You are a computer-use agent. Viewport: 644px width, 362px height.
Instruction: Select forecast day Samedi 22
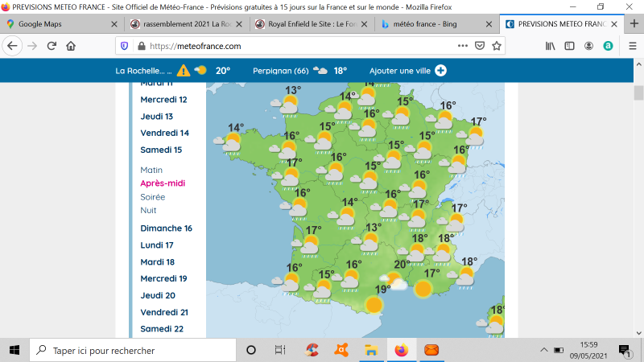[162, 329]
